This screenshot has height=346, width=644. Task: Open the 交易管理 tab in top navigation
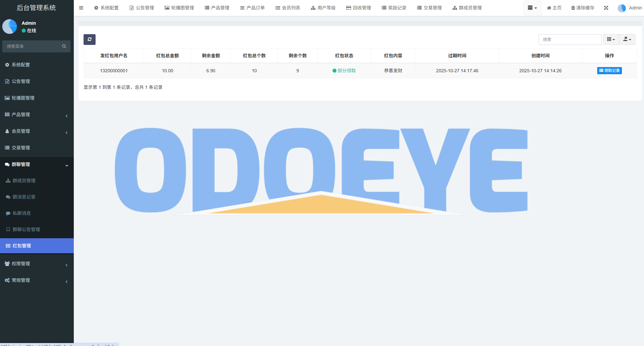tap(429, 8)
